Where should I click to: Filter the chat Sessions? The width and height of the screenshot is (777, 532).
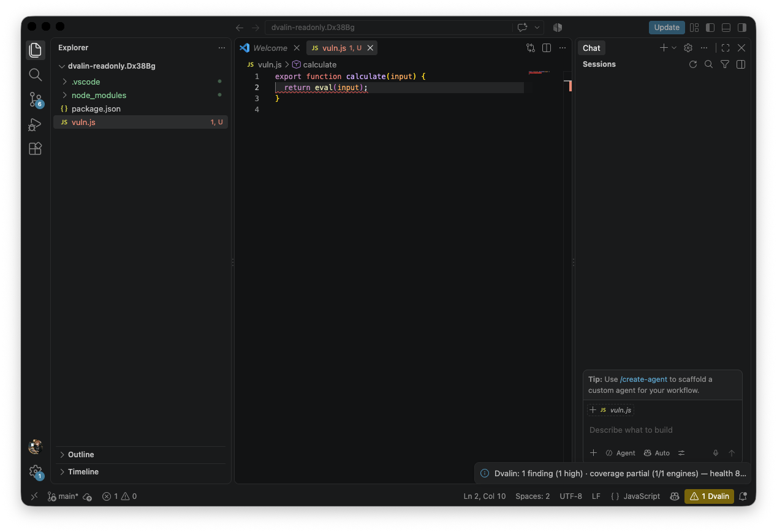point(725,64)
